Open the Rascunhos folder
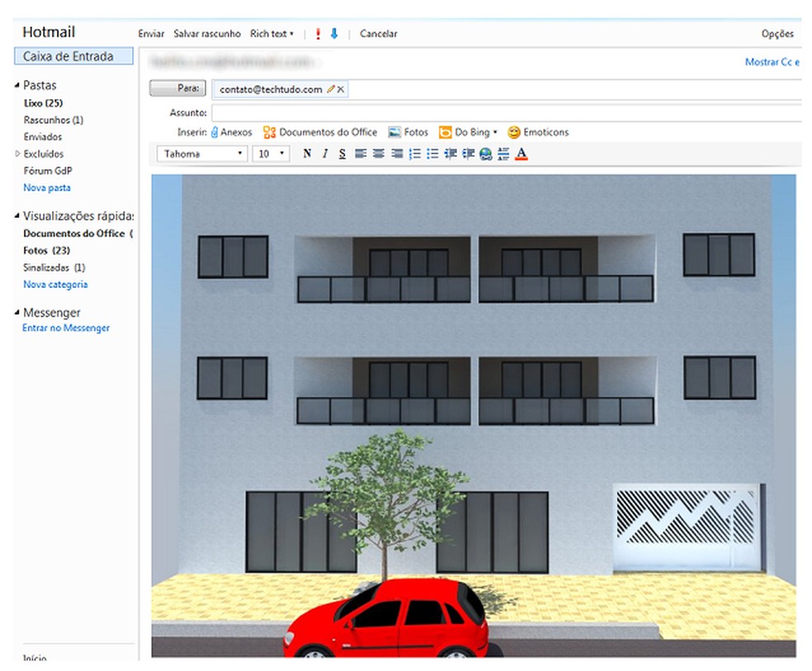The image size is (812, 671). click(x=53, y=120)
